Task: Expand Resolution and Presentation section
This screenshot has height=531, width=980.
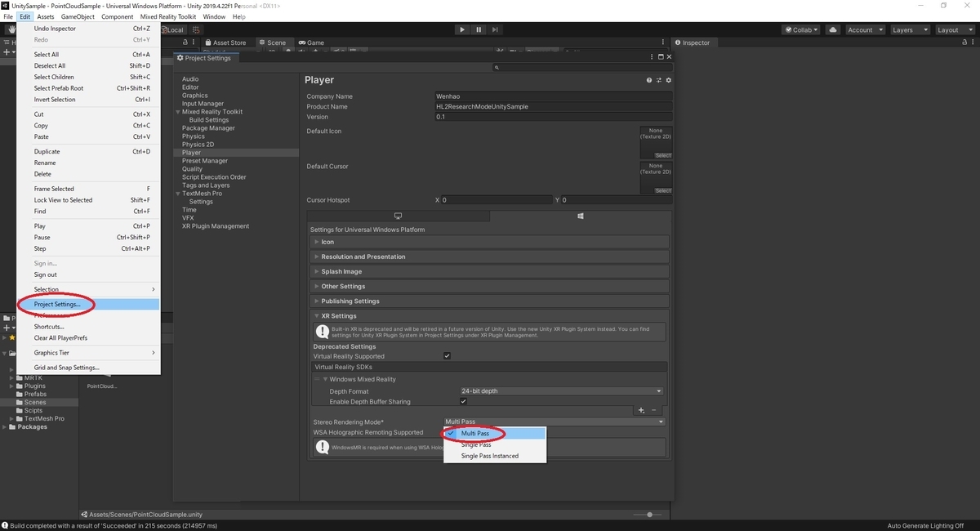Action: click(x=489, y=257)
